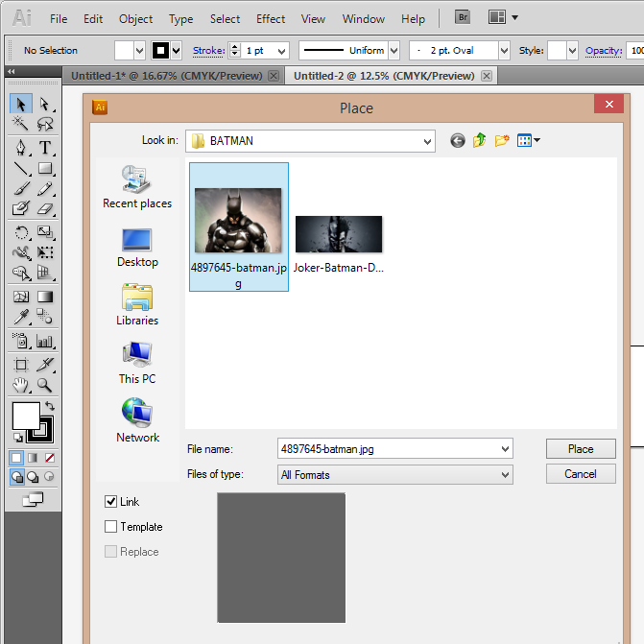This screenshot has width=644, height=644.
Task: Open the View Menu dropdown in dialog
Action: point(529,140)
